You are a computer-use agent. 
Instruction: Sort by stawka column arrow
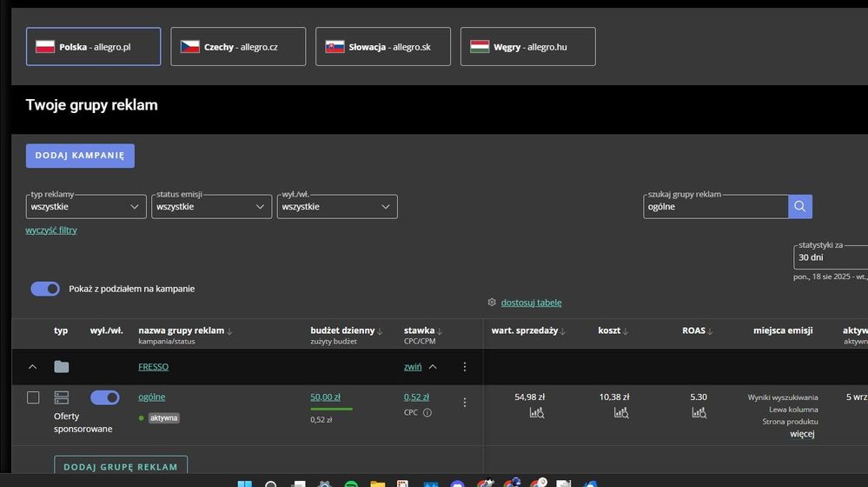[440, 331]
